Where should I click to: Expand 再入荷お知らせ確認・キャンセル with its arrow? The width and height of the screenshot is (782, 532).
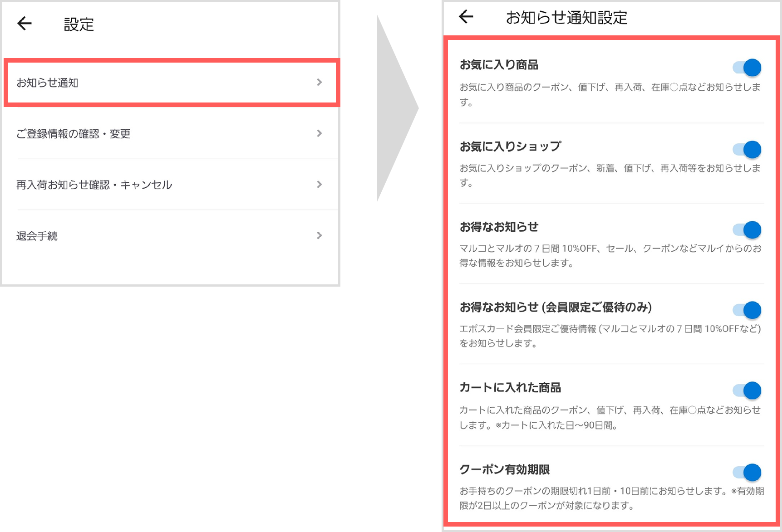point(320,185)
